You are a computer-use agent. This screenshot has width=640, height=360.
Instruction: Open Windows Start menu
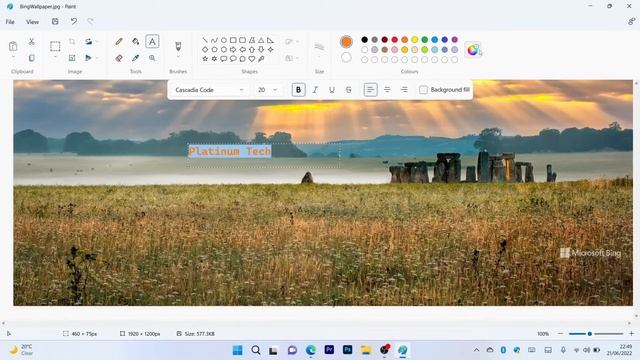237,350
